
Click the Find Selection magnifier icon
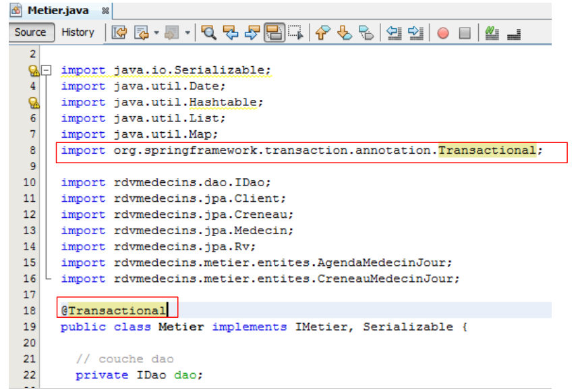tap(209, 32)
